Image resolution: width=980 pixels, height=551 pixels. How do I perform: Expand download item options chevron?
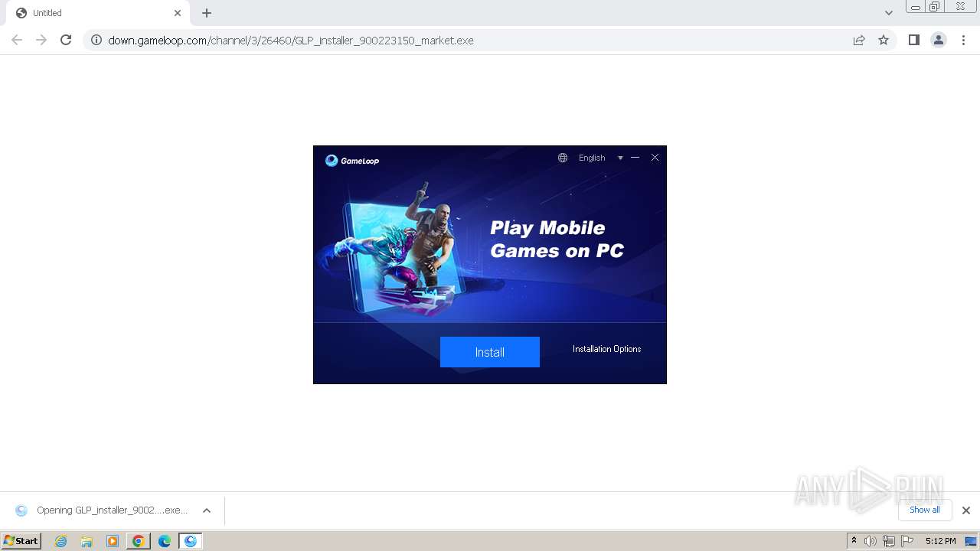point(207,510)
